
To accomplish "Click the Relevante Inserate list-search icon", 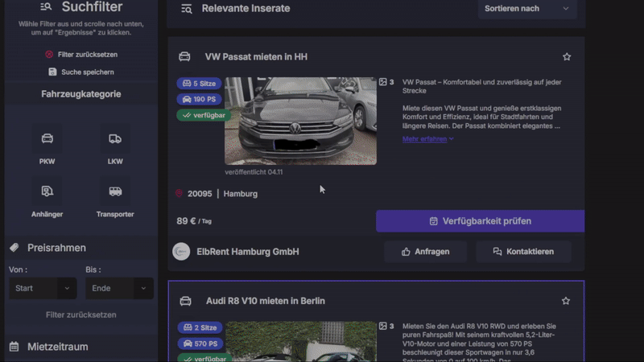I will 187,9.
